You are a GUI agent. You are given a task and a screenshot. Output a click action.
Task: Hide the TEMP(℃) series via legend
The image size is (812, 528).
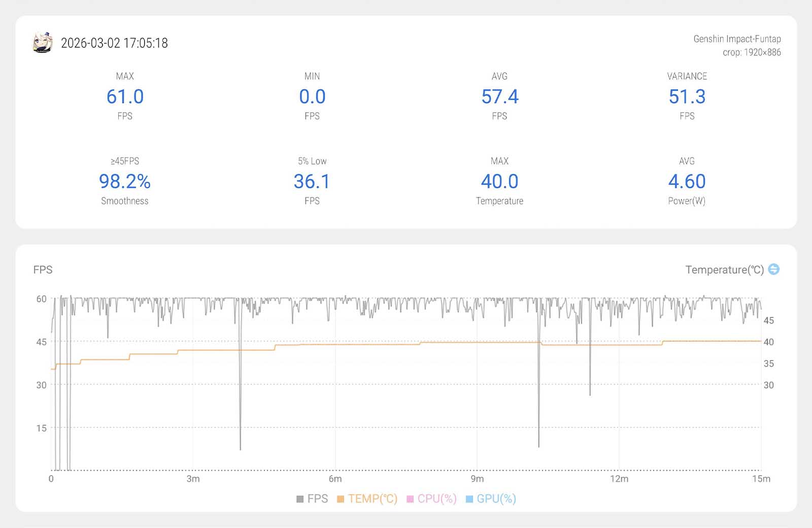coord(367,499)
